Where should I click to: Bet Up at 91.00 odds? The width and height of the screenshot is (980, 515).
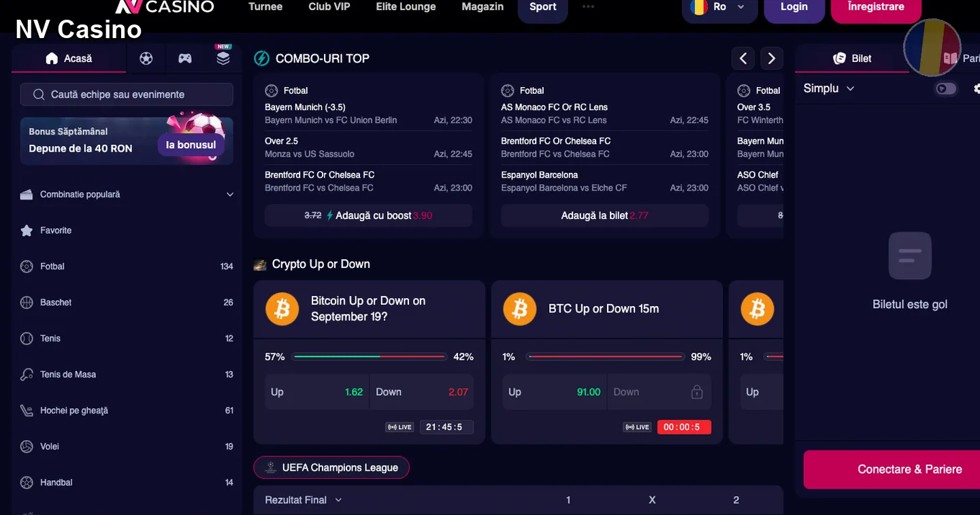[554, 392]
